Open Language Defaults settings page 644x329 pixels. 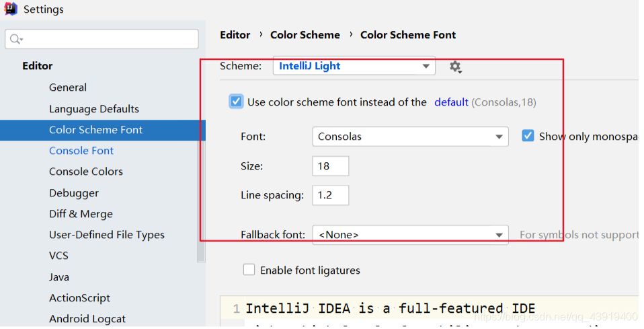coord(94,109)
